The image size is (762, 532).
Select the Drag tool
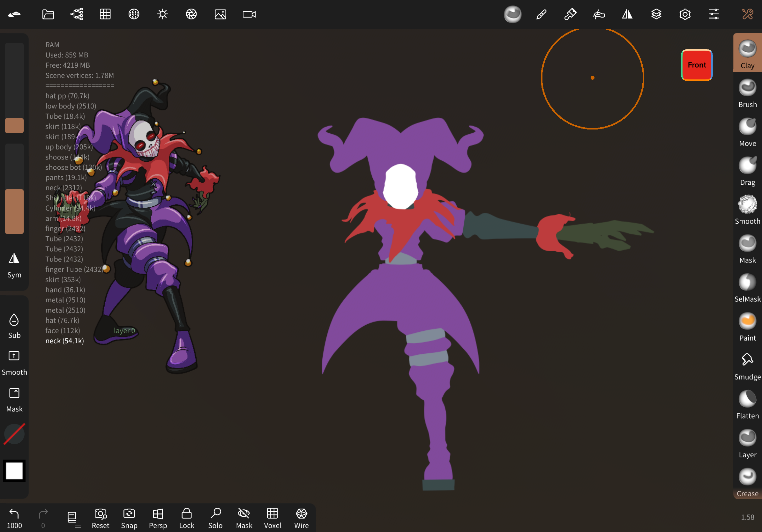(x=747, y=171)
